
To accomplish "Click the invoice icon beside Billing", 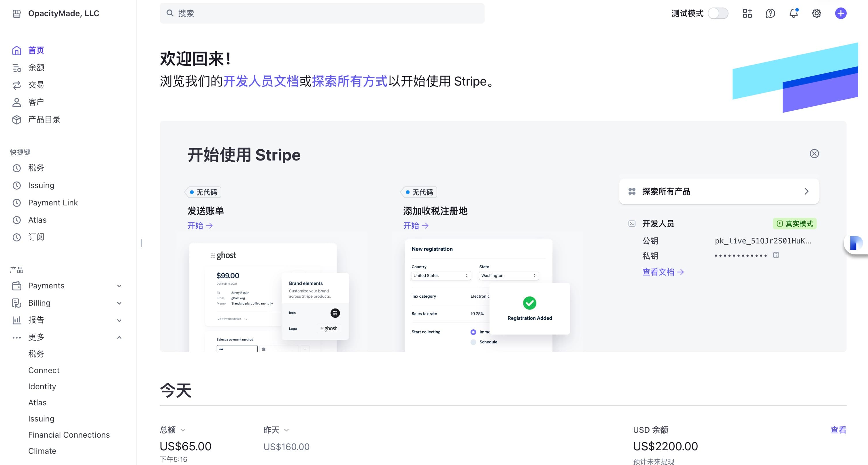I will click(x=16, y=303).
